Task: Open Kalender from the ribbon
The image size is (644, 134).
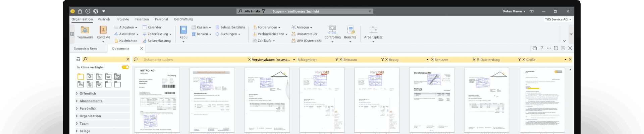Action: (152, 27)
